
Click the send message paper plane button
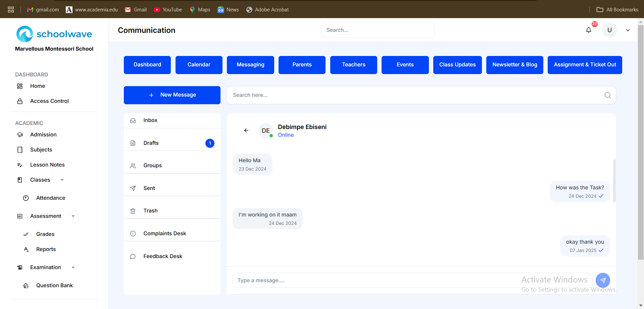603,280
